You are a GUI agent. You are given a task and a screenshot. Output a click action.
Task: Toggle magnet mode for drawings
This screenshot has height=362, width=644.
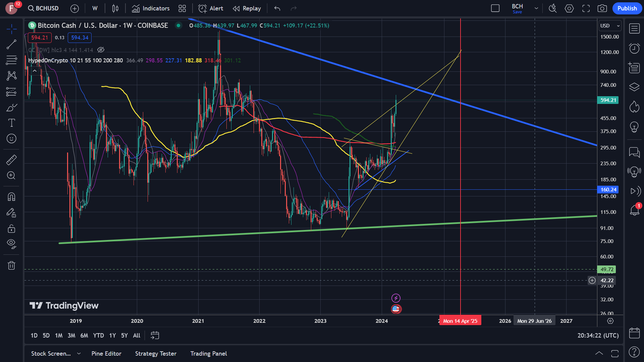[x=11, y=197]
